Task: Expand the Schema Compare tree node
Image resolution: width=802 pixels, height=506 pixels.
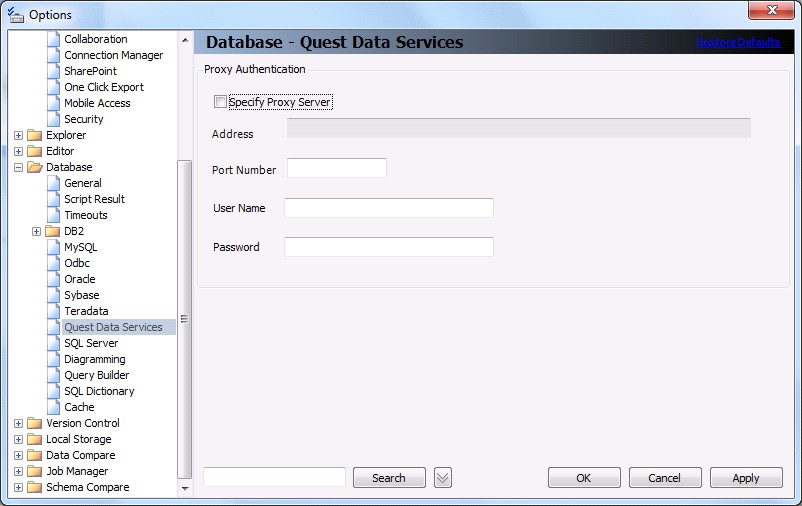Action: tap(18, 488)
